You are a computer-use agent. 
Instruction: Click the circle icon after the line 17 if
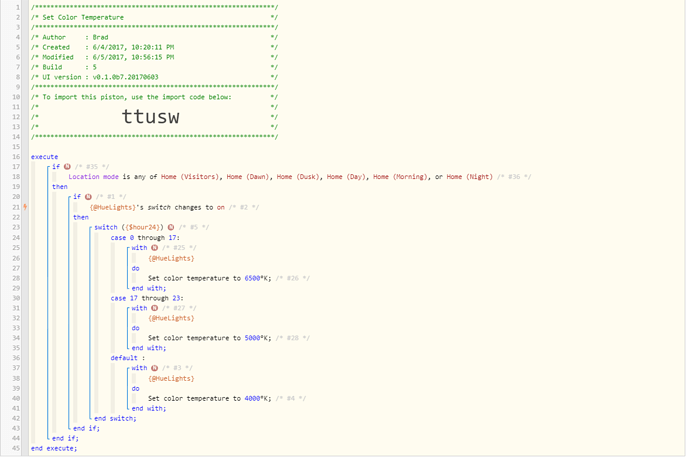pyautogui.click(x=67, y=167)
